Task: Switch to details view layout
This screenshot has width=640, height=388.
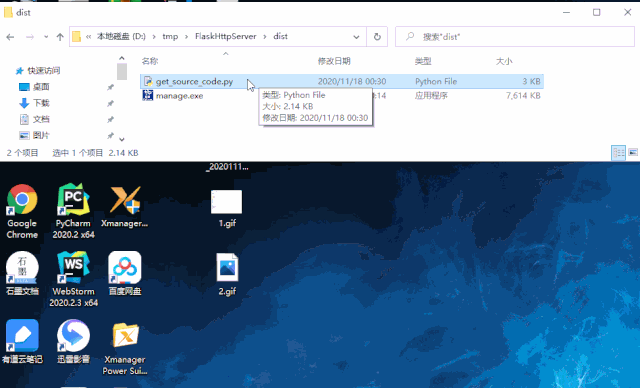Action: coord(618,153)
